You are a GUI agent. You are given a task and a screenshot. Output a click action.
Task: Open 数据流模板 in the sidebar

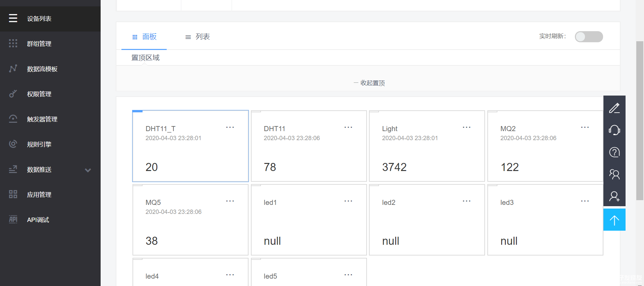(50, 69)
